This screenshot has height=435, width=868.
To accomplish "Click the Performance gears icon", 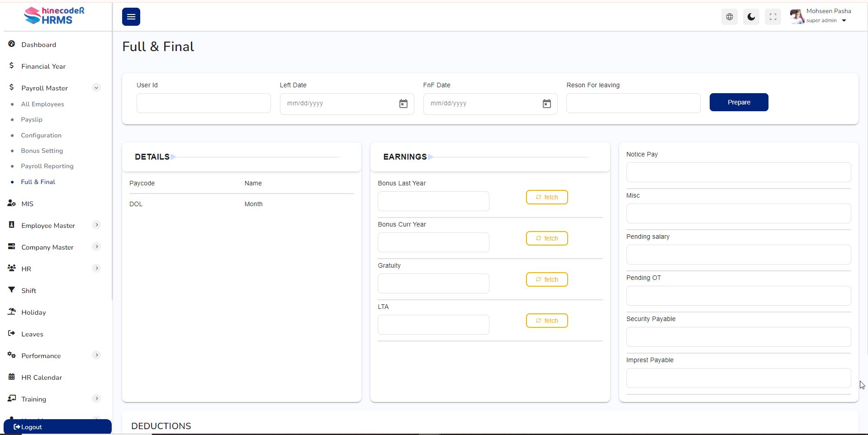I will click(12, 355).
